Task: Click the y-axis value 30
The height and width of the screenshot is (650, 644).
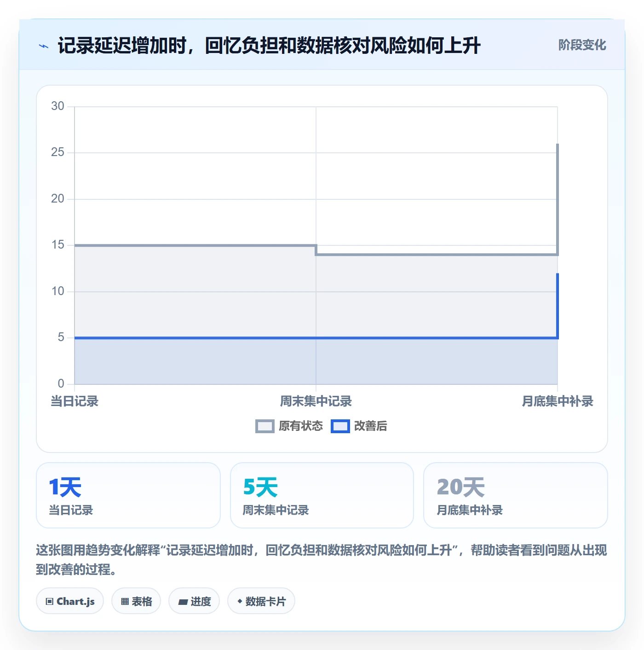Action: (x=57, y=106)
